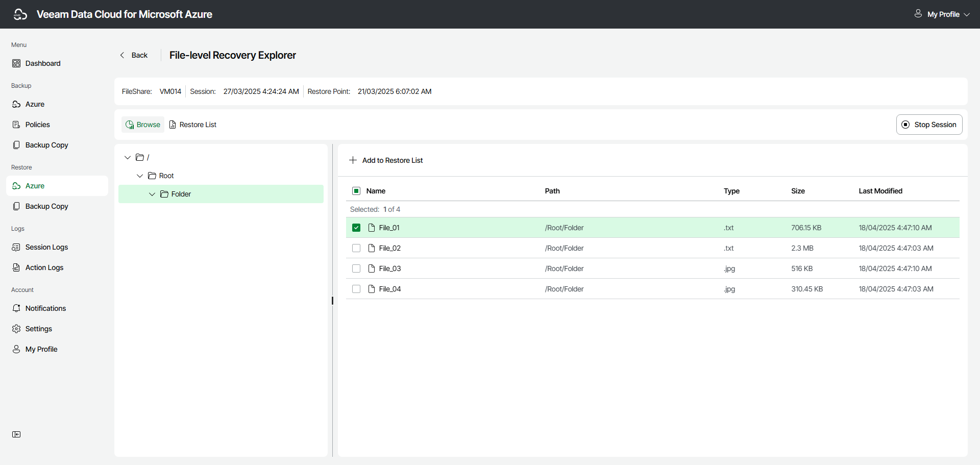Sort by Size column header
This screenshot has height=465, width=980.
(x=798, y=191)
